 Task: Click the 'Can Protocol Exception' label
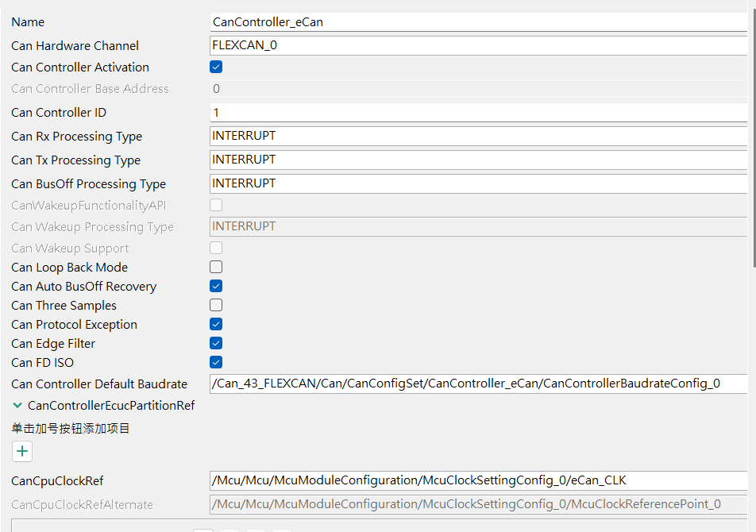75,325
